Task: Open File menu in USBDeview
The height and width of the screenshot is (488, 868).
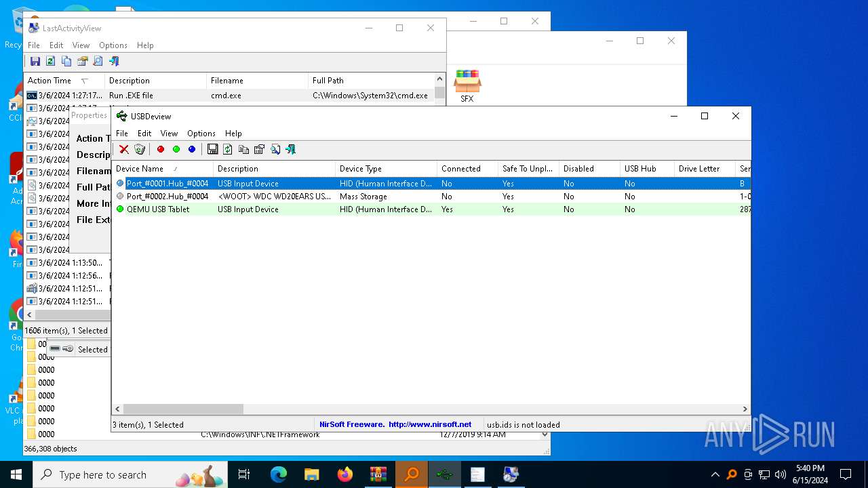Action: (122, 134)
